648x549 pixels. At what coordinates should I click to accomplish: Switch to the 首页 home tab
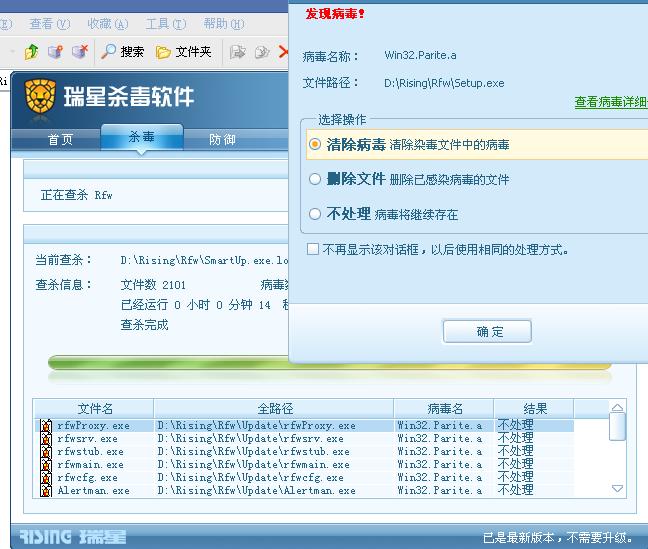(60, 139)
